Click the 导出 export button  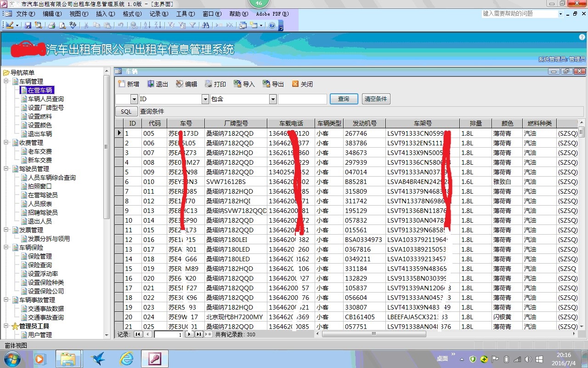(273, 84)
